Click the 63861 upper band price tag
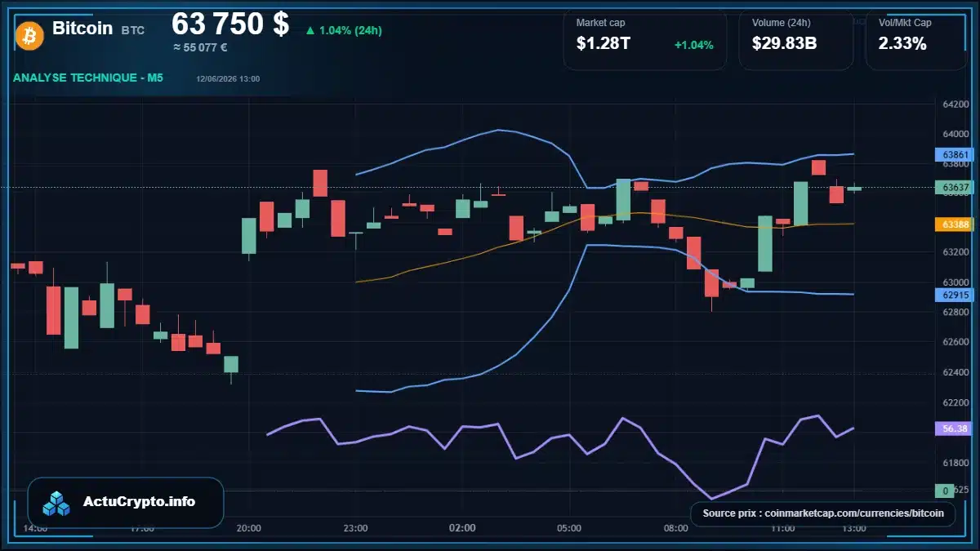Viewport: 980px width, 551px height. (x=955, y=153)
